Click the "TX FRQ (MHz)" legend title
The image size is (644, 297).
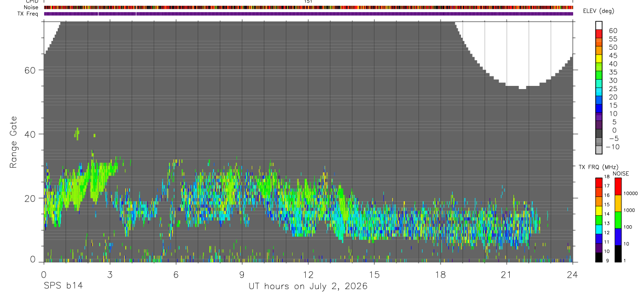point(597,167)
